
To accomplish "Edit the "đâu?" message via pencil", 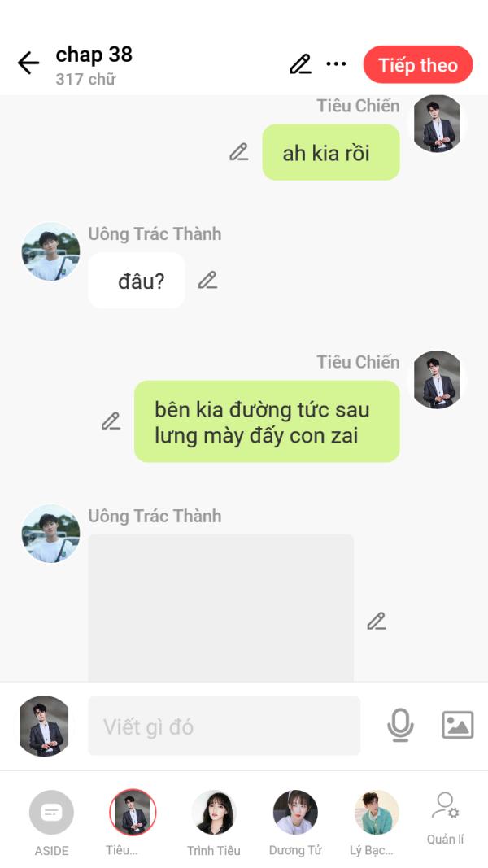I will click(208, 280).
